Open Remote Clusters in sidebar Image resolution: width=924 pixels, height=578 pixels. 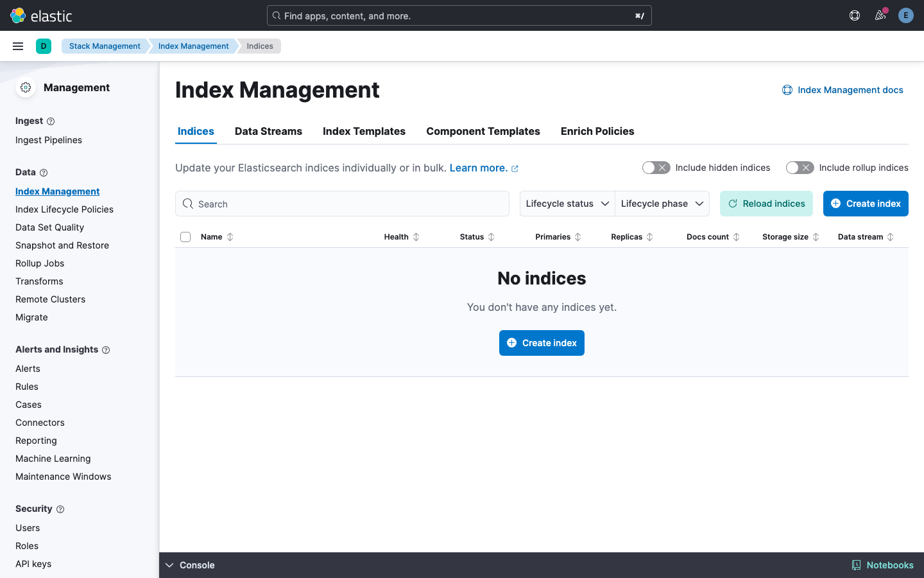(50, 299)
